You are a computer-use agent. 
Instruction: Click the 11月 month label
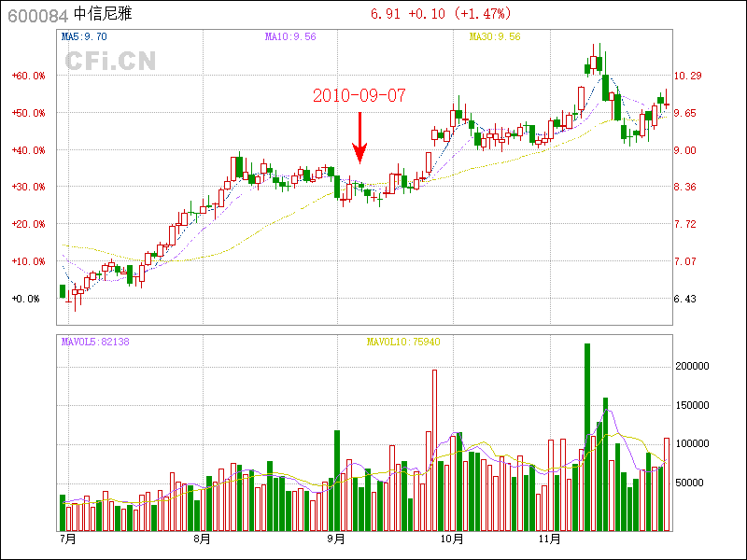click(x=549, y=539)
